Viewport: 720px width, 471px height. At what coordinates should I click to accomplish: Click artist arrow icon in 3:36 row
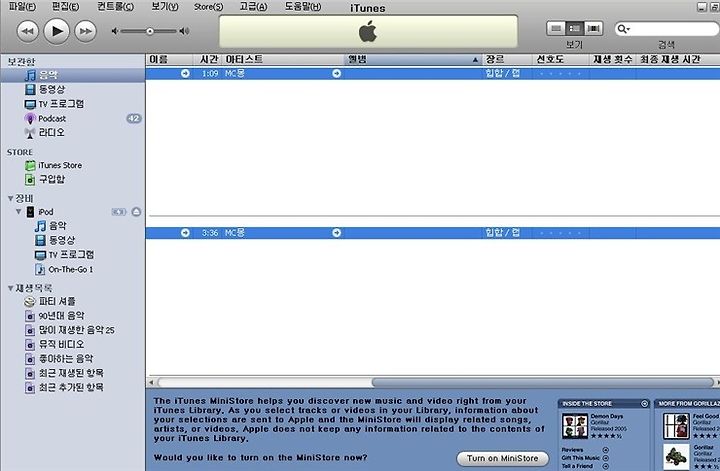click(337, 233)
